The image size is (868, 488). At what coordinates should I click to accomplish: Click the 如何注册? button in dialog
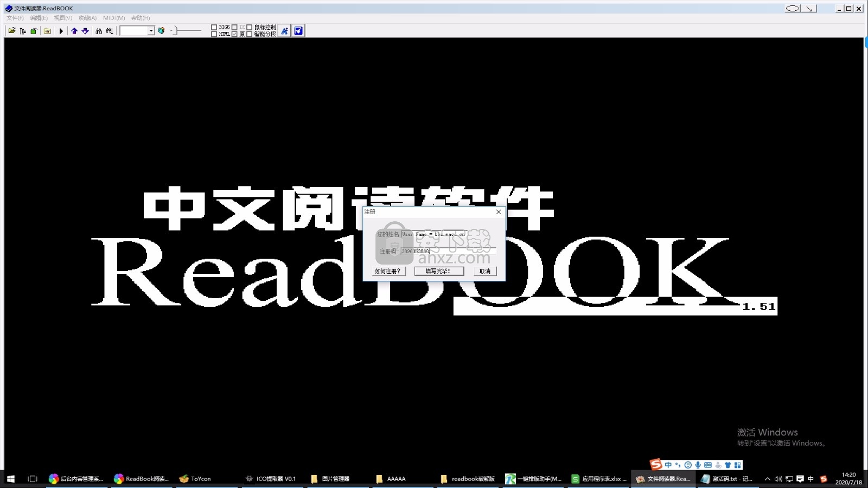pos(388,271)
